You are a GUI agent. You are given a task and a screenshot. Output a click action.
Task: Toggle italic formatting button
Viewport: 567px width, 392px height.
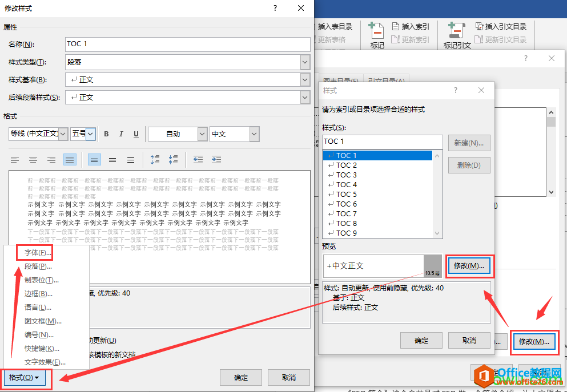[x=121, y=134]
